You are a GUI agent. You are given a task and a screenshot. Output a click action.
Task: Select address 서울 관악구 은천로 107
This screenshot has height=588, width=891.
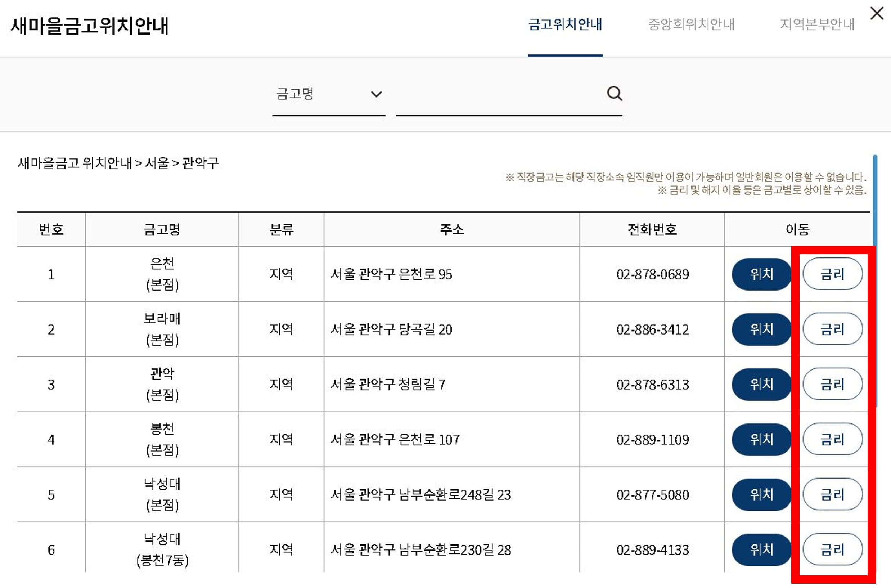(395, 440)
